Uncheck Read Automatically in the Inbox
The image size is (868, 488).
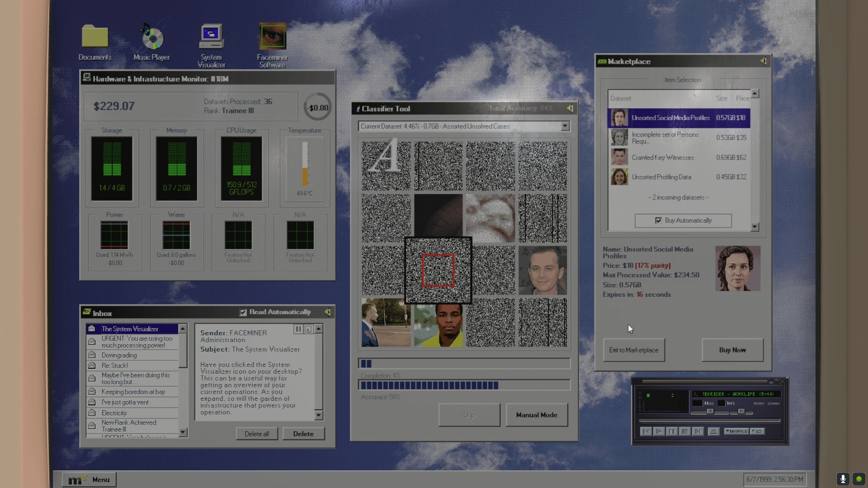(x=243, y=312)
